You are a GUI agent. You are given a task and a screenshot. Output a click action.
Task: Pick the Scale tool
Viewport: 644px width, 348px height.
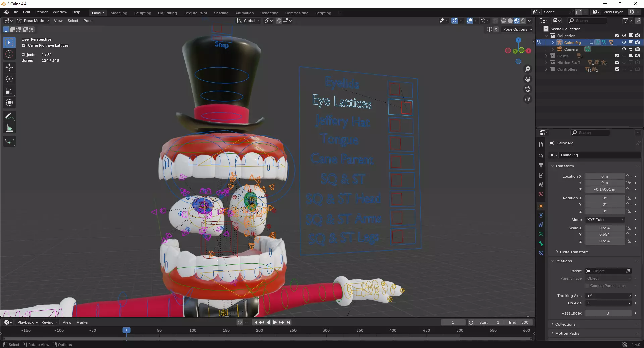(x=9, y=91)
